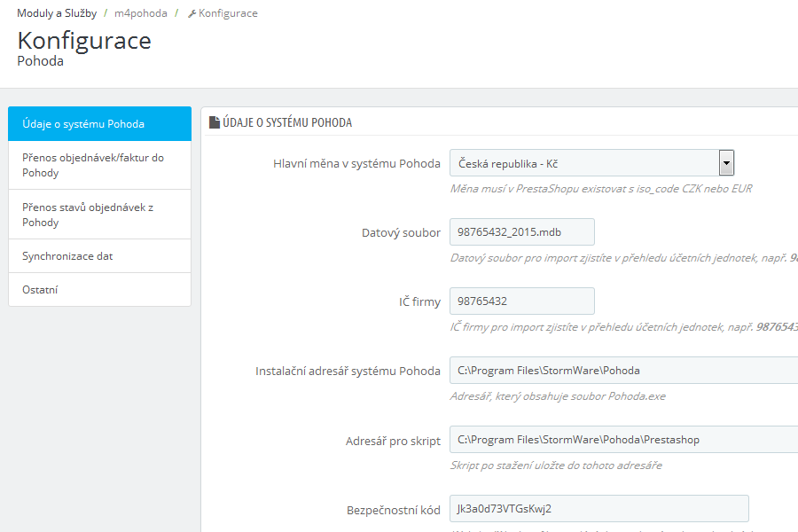Focus the IČ firmy input field

coord(522,301)
